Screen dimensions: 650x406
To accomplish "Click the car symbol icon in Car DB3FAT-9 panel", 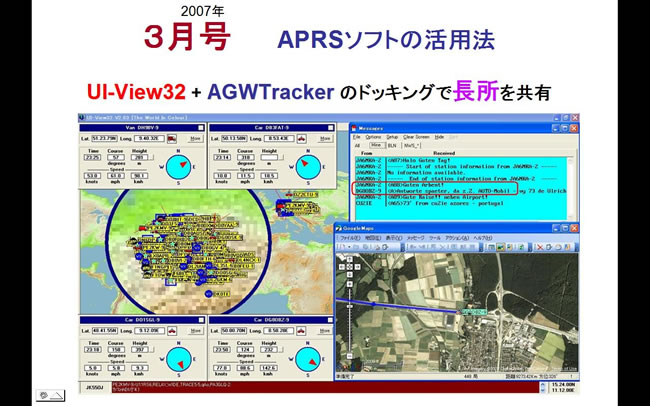I will click(x=301, y=139).
